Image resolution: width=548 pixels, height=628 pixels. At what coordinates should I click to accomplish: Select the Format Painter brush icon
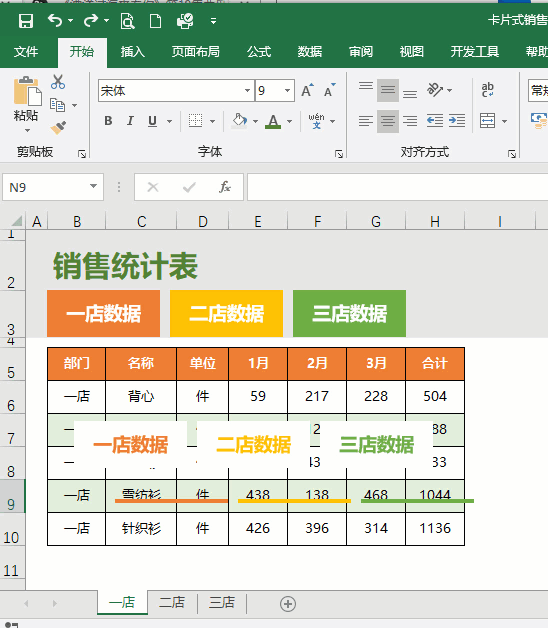tap(58, 128)
